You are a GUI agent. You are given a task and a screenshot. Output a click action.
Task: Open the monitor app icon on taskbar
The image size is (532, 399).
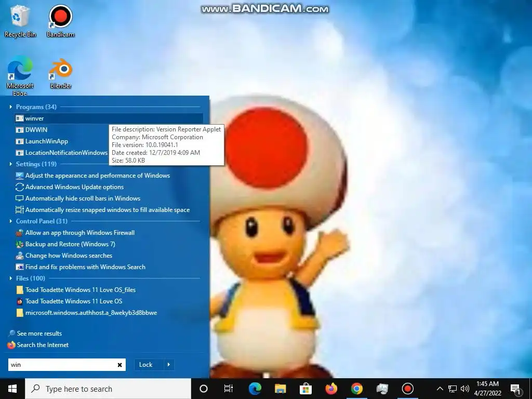pyautogui.click(x=382, y=389)
